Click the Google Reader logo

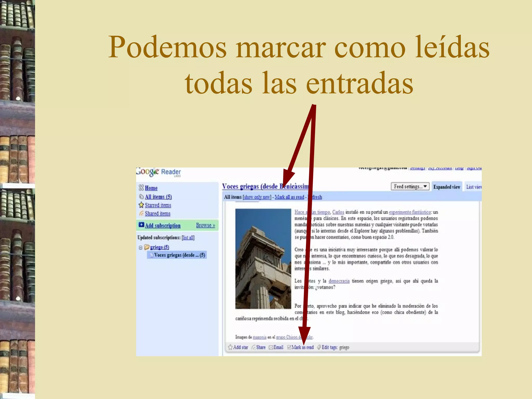point(158,172)
